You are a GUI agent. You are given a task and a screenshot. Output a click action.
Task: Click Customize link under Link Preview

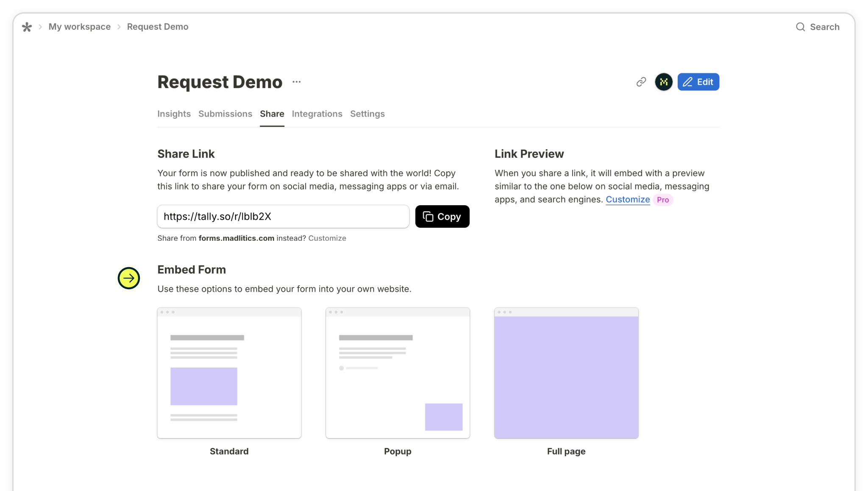pyautogui.click(x=627, y=200)
